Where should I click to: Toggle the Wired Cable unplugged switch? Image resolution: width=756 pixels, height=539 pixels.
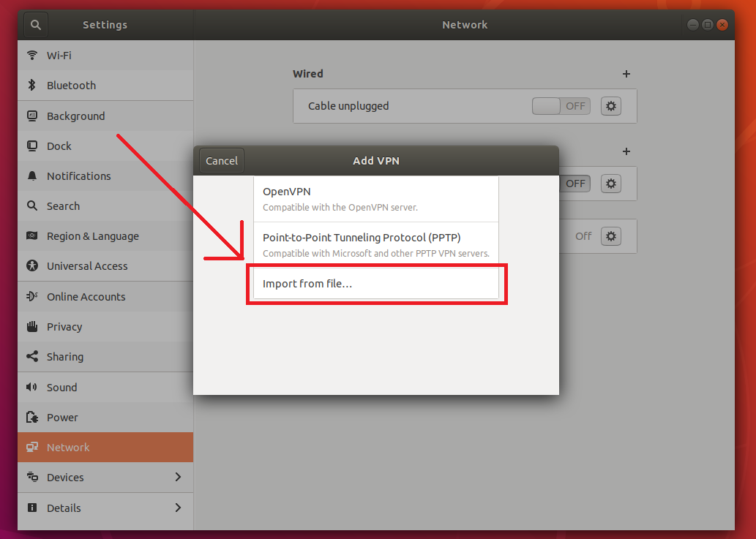(561, 106)
